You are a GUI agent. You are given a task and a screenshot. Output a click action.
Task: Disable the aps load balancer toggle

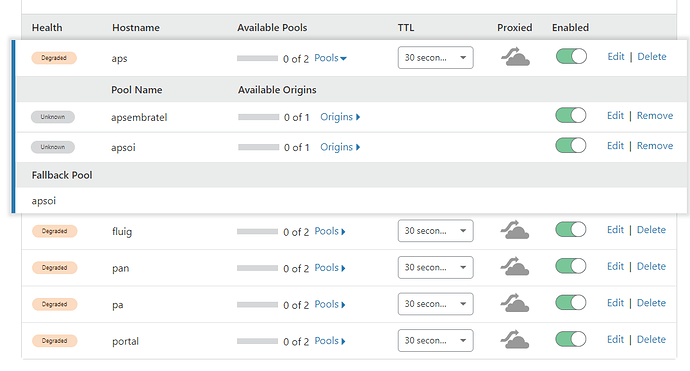[571, 56]
